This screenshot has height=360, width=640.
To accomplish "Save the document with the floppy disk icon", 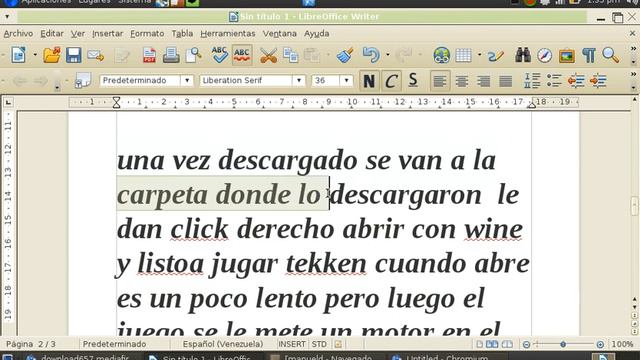I will click(x=73, y=55).
